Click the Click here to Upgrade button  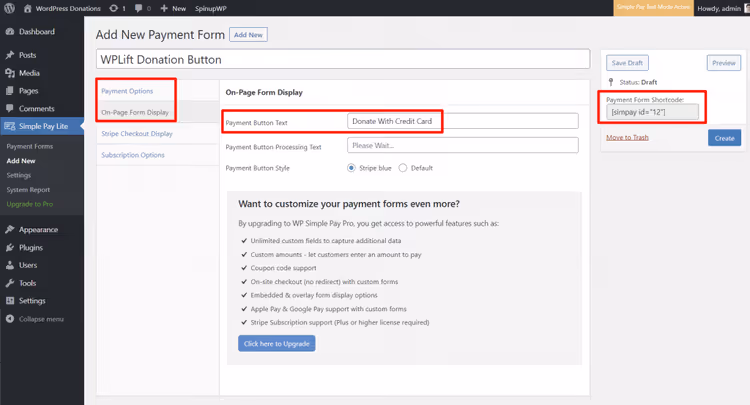click(276, 343)
